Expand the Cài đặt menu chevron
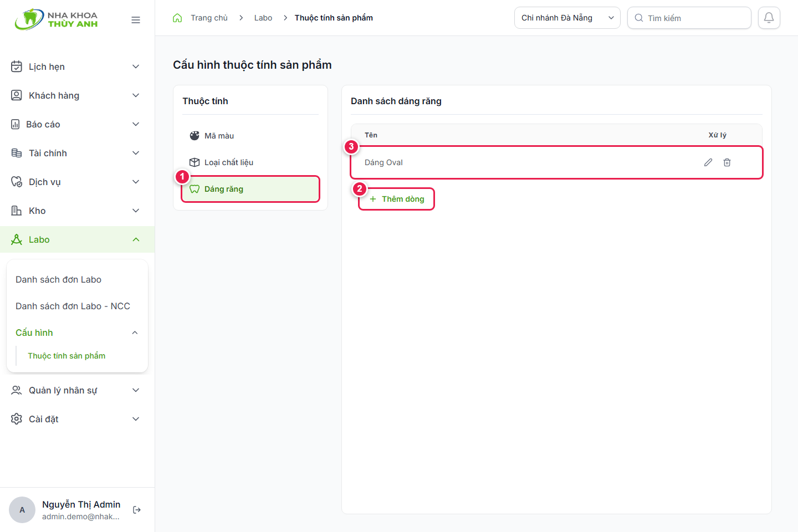Image resolution: width=798 pixels, height=532 pixels. pos(136,419)
